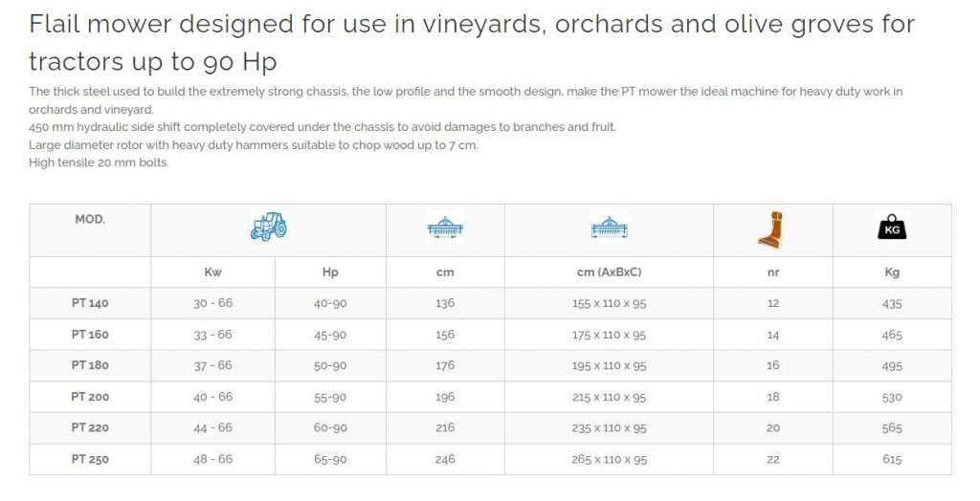This screenshot has height=501, width=980.
Task: Select the PT 180 model row label
Action: 90,365
